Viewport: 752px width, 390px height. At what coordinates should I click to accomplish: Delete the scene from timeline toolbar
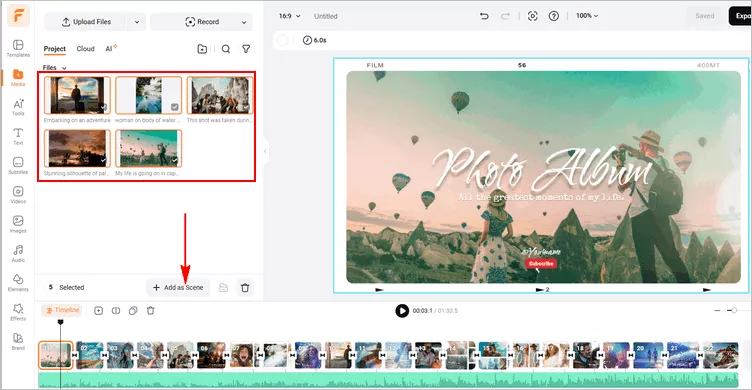point(150,311)
